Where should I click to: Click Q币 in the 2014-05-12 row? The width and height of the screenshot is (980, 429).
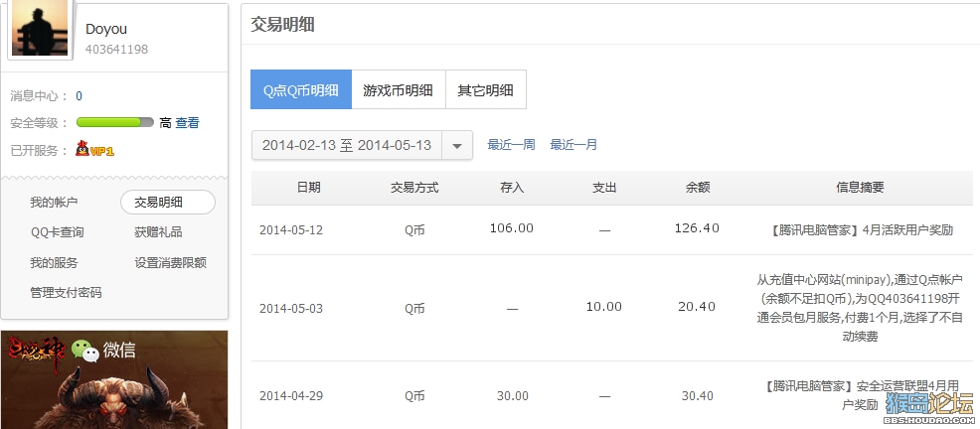tap(414, 229)
